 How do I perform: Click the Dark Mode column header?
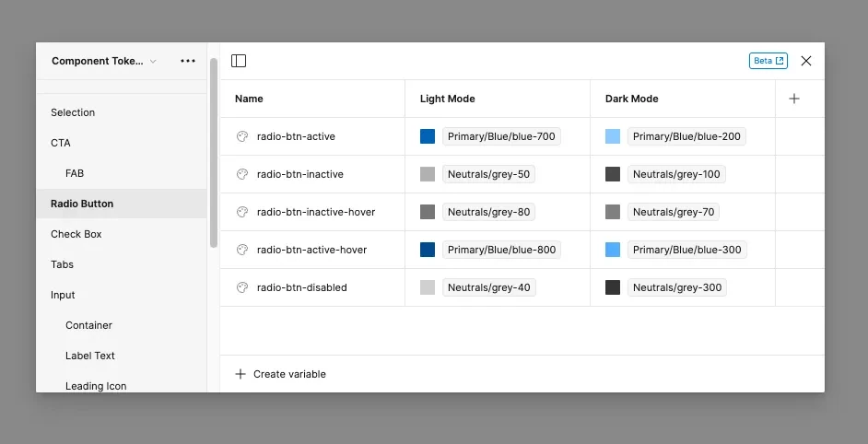click(x=631, y=99)
